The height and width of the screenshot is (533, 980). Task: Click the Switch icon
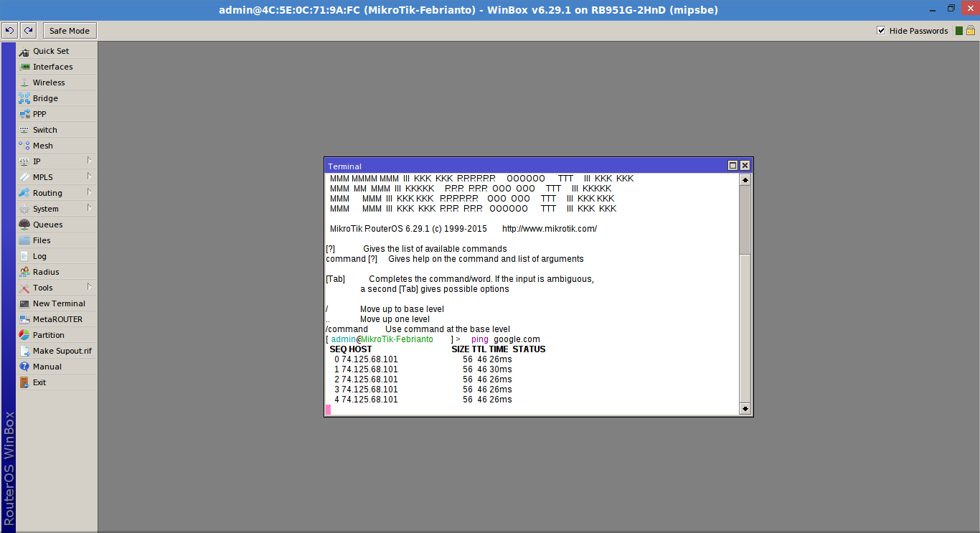[x=24, y=130]
